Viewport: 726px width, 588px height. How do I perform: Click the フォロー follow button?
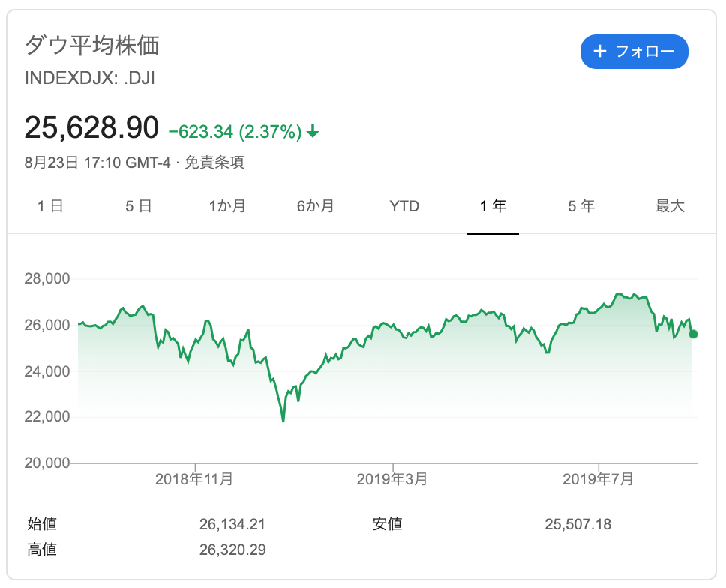point(634,52)
